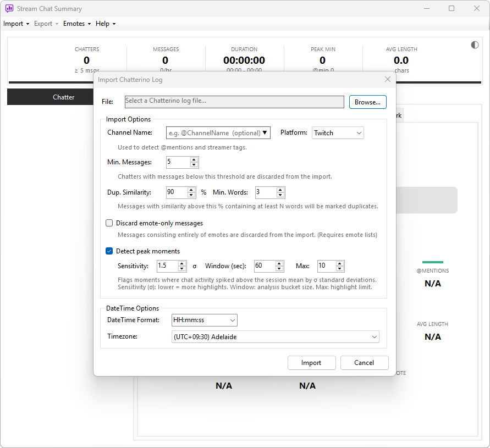490x448 pixels.
Task: Increase Min. Messages with up arrow
Action: coord(194,159)
